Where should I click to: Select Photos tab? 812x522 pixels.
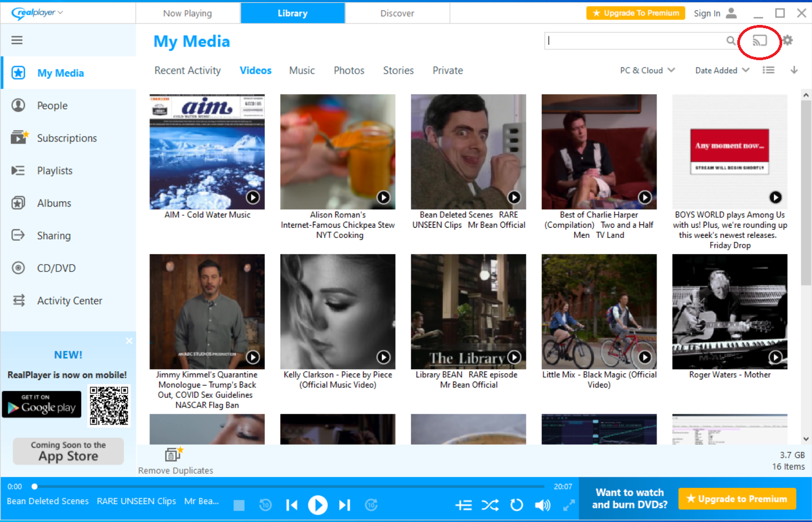pyautogui.click(x=349, y=70)
